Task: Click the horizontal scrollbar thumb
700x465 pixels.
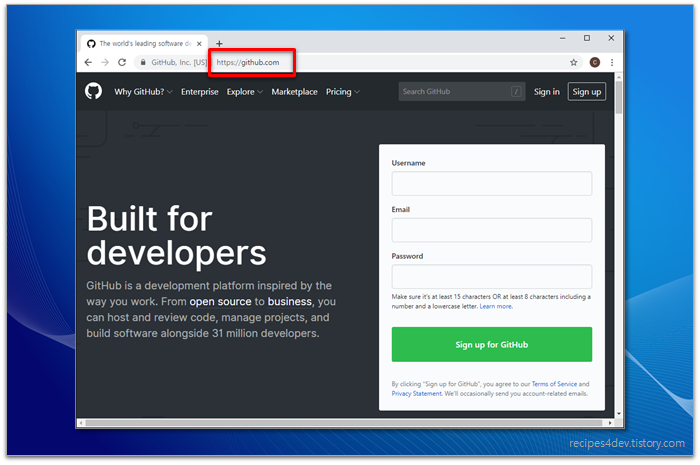Action: pyautogui.click(x=344, y=423)
